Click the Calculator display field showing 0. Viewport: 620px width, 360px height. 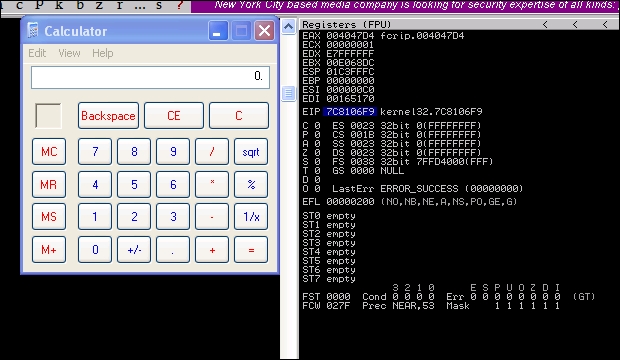point(150,77)
